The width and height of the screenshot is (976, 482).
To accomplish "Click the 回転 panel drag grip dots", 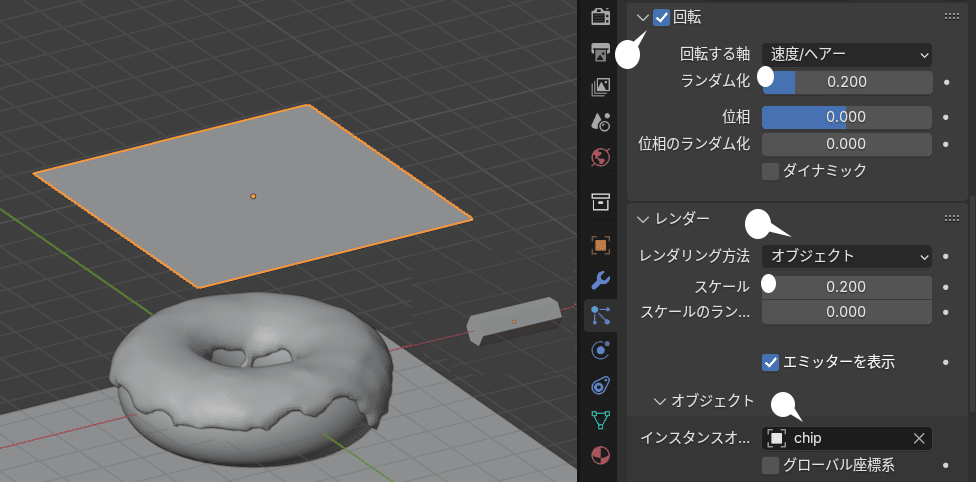I will (x=952, y=17).
